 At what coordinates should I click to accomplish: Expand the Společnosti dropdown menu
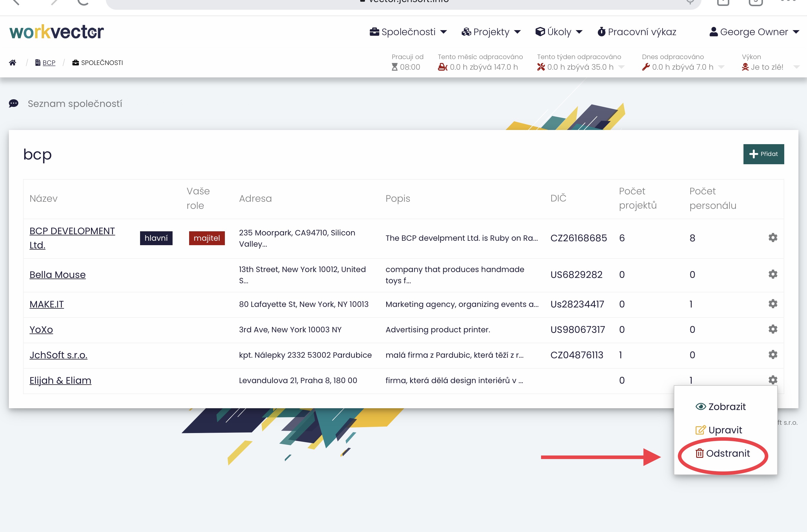click(x=408, y=32)
